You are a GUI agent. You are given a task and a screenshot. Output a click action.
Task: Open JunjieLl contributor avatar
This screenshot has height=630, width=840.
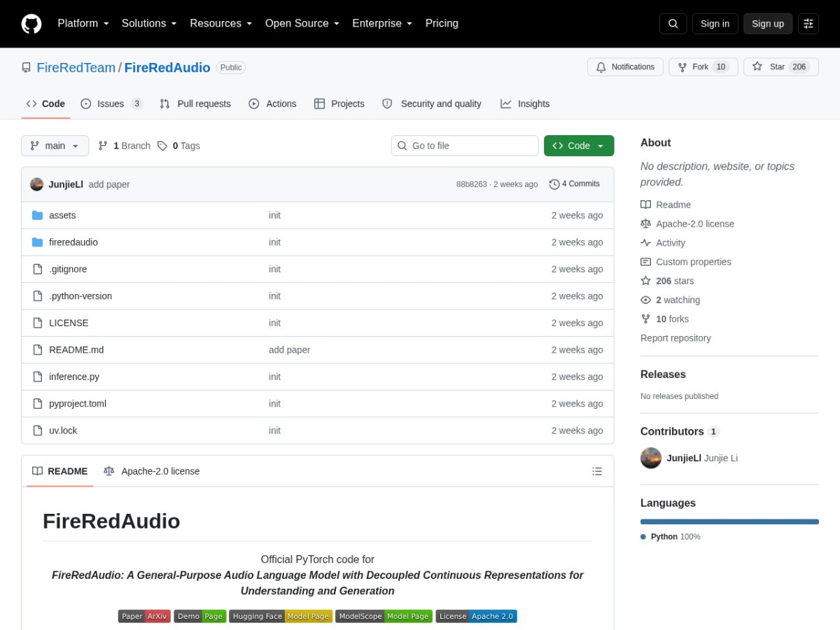(651, 458)
